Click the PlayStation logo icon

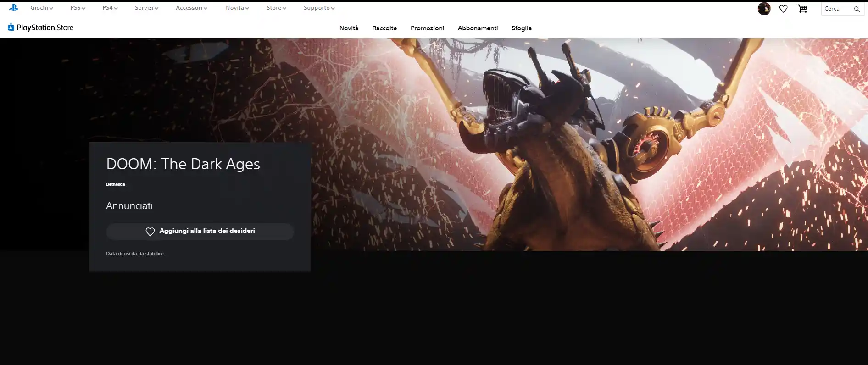[14, 7]
